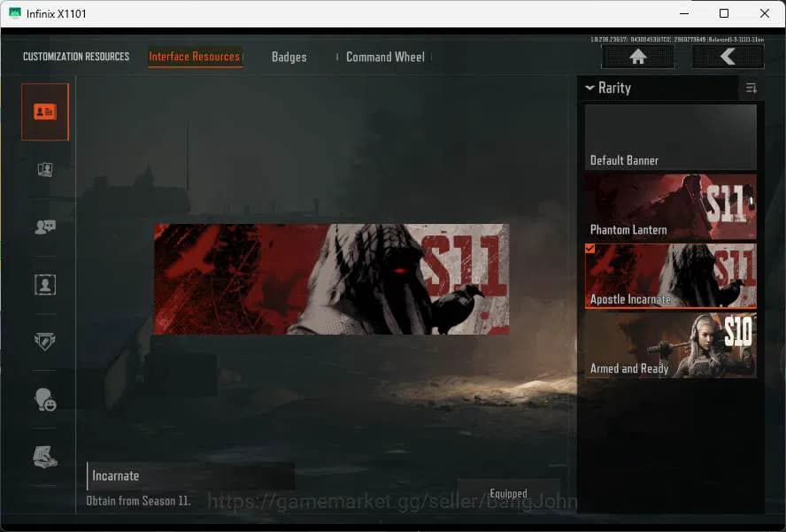The height and width of the screenshot is (532, 786).
Task: Select the Apostle Incarnate banner
Action: (x=670, y=276)
